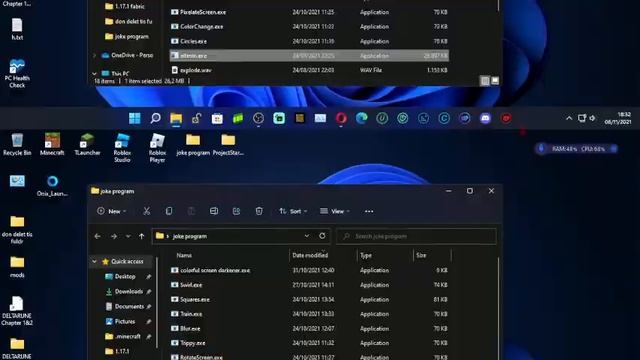Image resolution: width=640 pixels, height=360 pixels.
Task: Expand the address bar history dropdown
Action: (x=307, y=236)
